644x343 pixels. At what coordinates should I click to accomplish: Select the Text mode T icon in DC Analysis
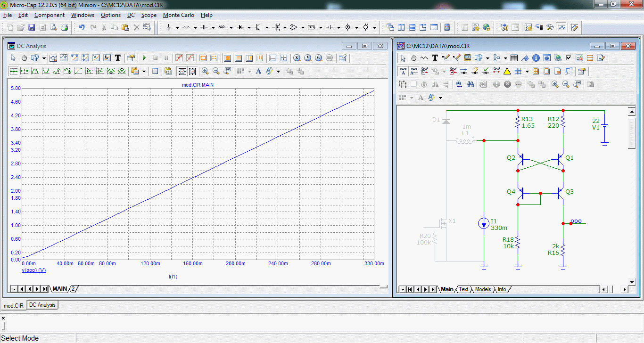pos(118,58)
